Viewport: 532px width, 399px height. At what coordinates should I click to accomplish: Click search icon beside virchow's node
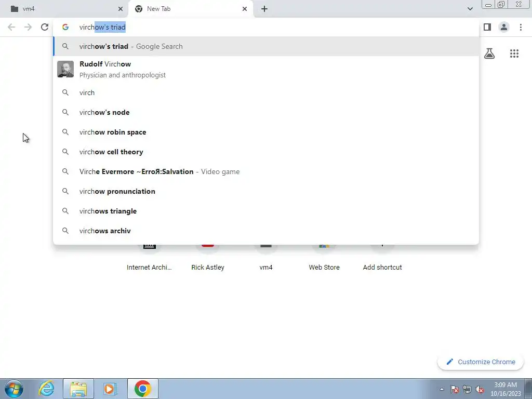click(65, 112)
